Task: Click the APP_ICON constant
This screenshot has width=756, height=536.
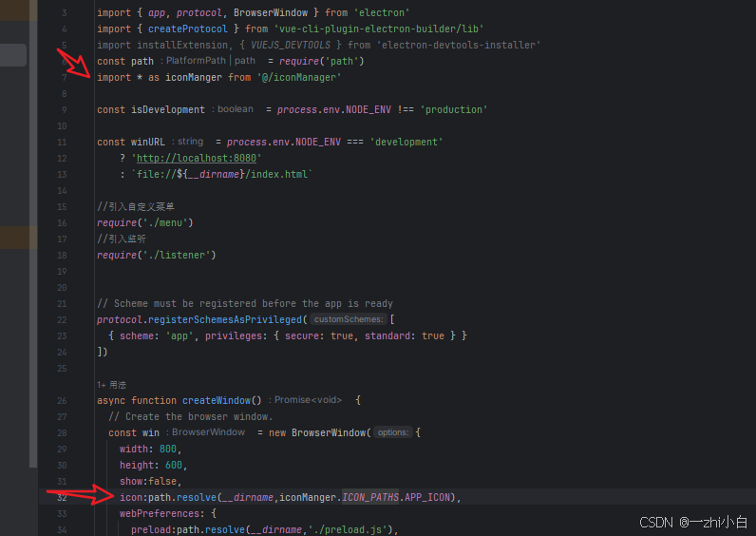Action: (x=427, y=497)
